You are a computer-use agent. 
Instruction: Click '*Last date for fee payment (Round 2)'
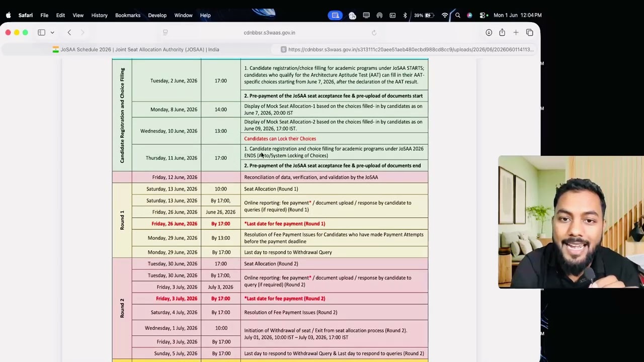(x=285, y=299)
